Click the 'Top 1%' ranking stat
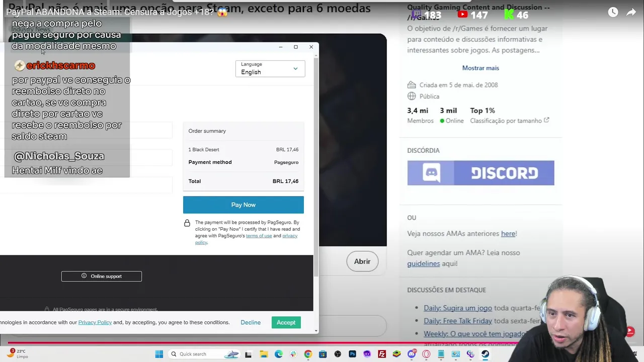Screen dimensions: 644x362 (482, 111)
